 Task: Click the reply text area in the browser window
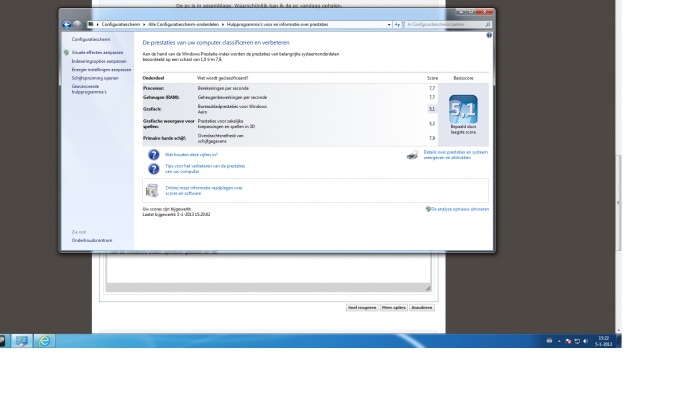268,268
